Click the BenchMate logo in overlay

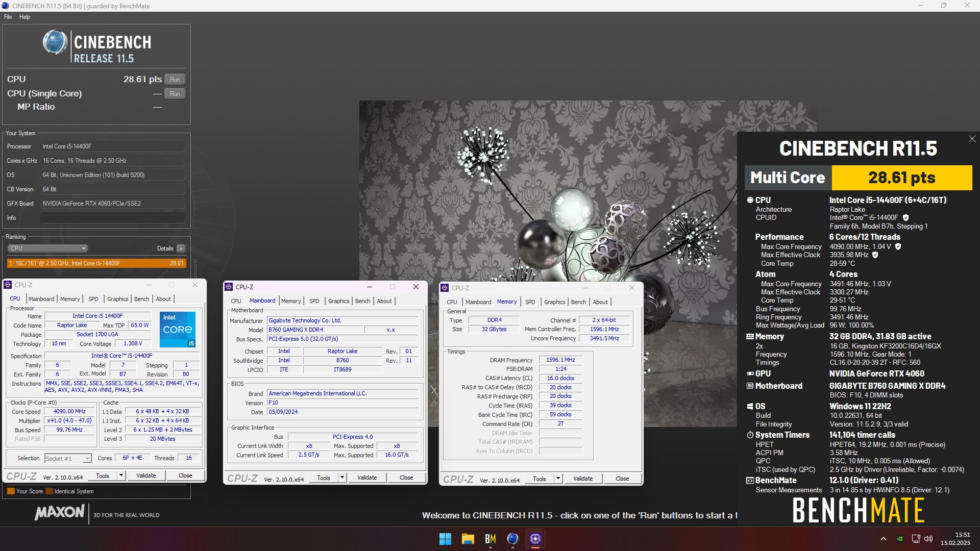tap(858, 510)
